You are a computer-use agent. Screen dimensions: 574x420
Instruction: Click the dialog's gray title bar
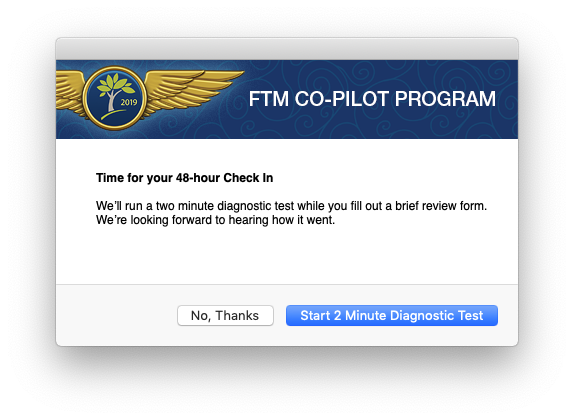click(x=287, y=49)
